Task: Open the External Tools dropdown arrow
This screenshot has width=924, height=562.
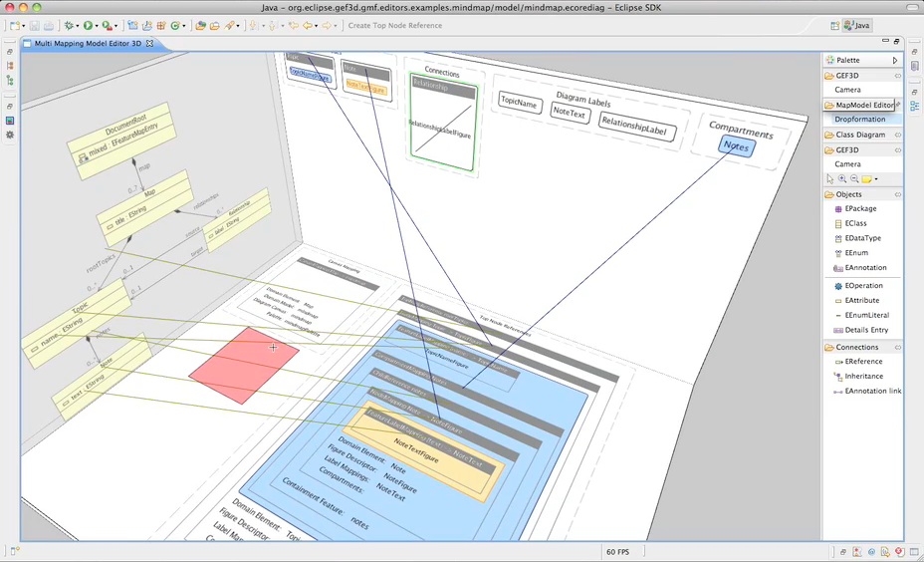Action: (x=115, y=26)
